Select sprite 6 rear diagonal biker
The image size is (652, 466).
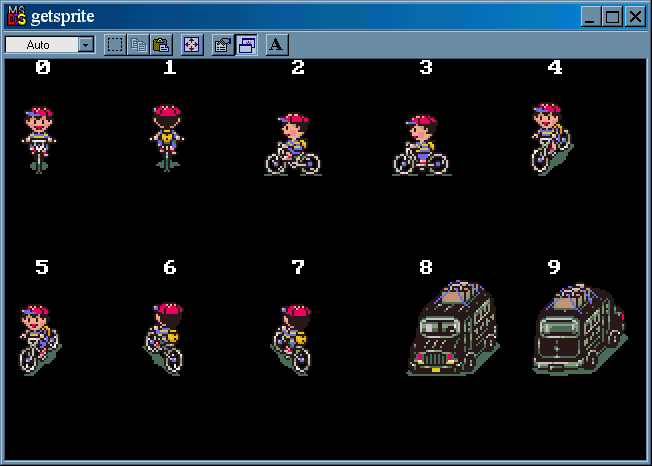pyautogui.click(x=164, y=339)
